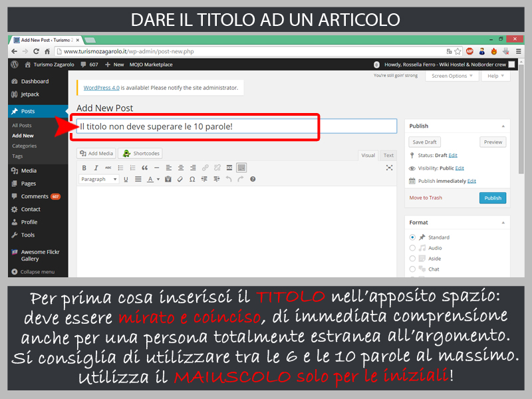Open Media in the admin sidebar
This screenshot has height=399, width=532.
pos(29,171)
